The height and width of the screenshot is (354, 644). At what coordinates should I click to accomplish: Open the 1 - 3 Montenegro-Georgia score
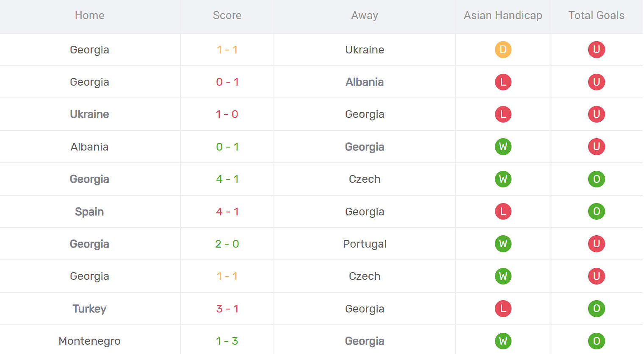coord(227,341)
